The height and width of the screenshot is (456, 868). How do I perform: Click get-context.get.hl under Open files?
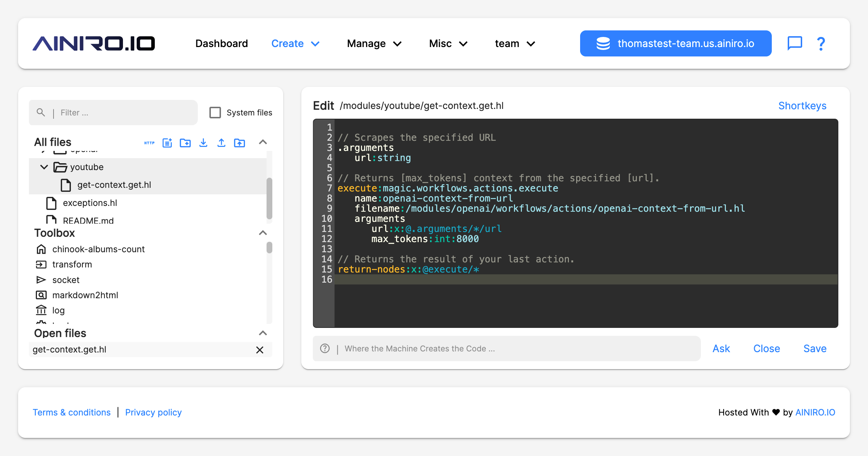69,350
